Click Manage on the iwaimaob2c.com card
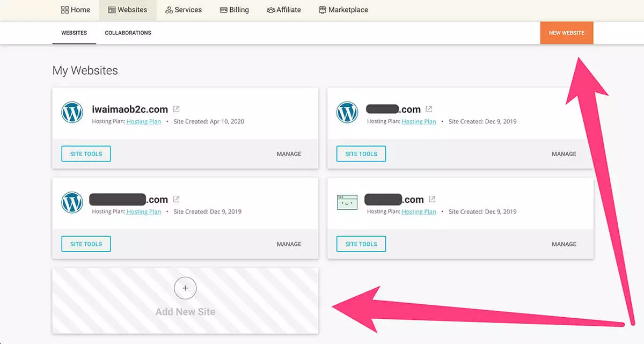Viewport: 644px width, 344px height. tap(289, 154)
